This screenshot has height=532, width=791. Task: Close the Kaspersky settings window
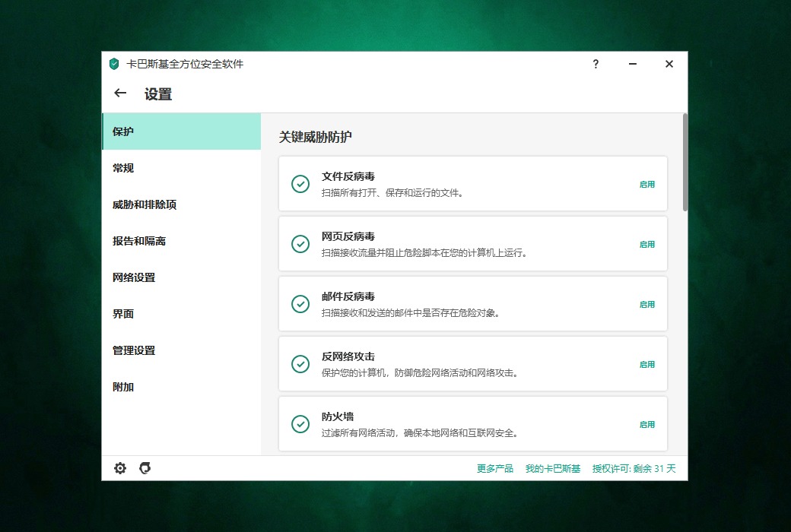(x=669, y=64)
